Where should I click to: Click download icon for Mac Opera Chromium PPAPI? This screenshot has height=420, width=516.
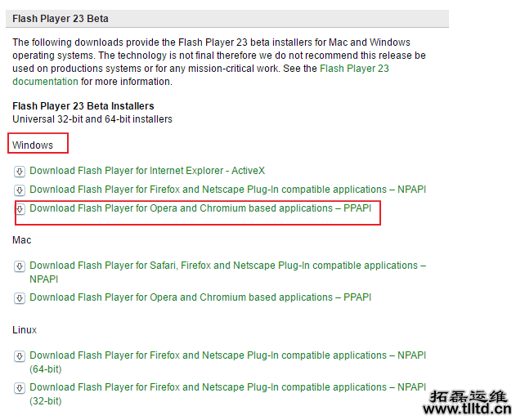click(x=19, y=298)
